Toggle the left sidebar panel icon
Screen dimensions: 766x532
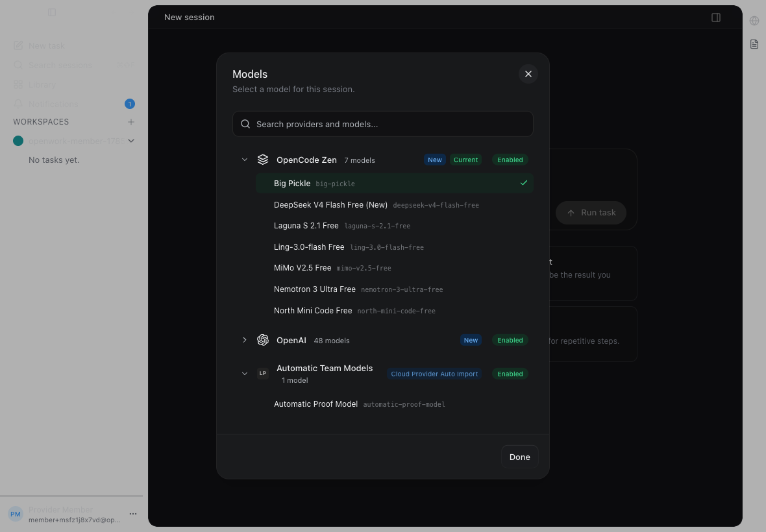click(x=52, y=12)
